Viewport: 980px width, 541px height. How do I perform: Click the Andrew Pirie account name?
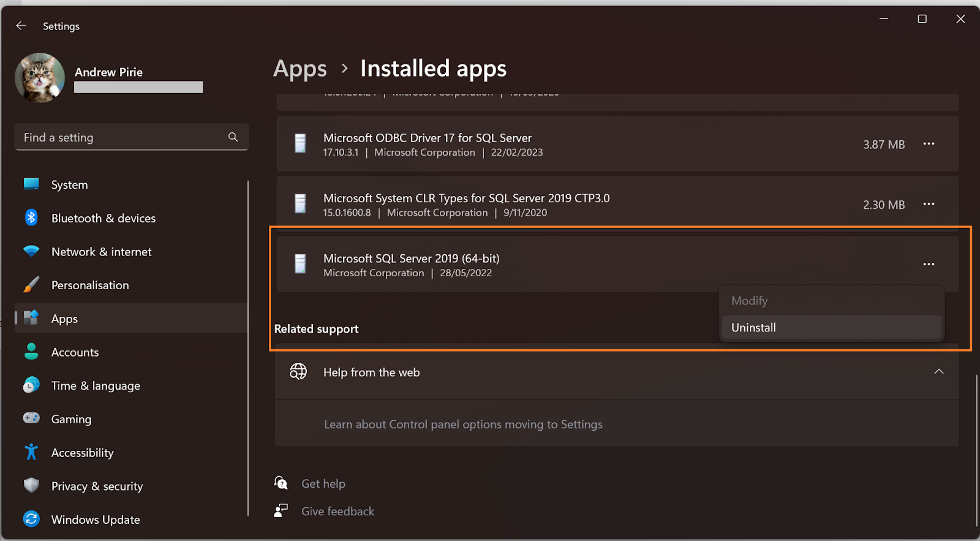click(108, 72)
